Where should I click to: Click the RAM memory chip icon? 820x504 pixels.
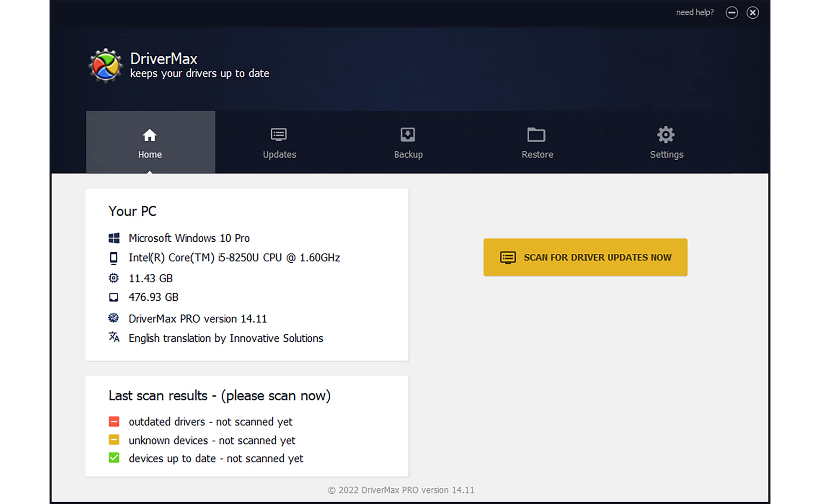pos(114,278)
